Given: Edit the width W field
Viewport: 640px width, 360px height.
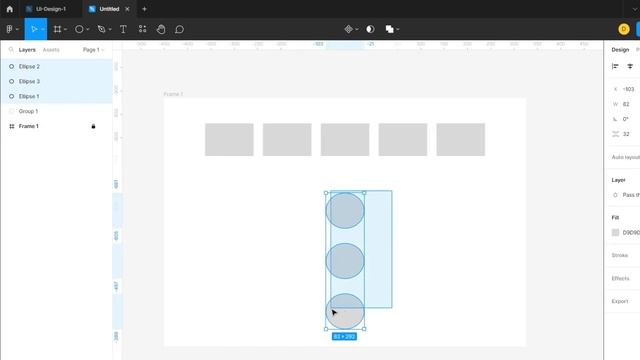Looking at the screenshot, I should [x=626, y=104].
